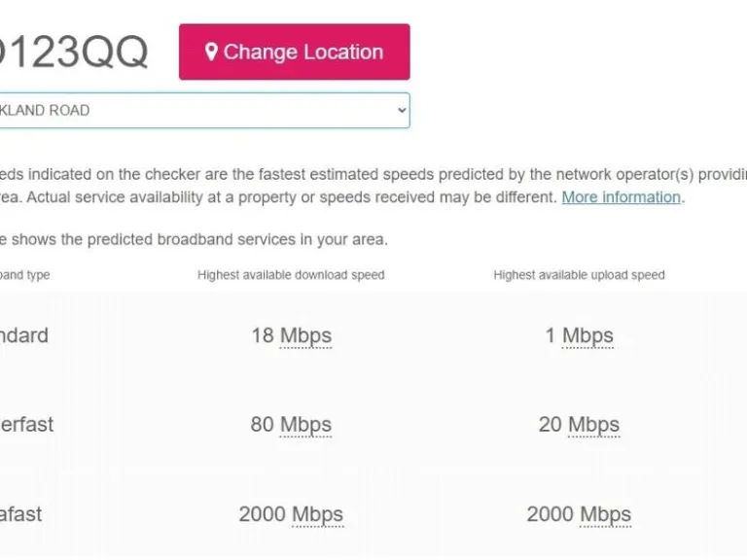Select the Ultrafast broadband row label
The image size is (747, 560).
(x=20, y=514)
